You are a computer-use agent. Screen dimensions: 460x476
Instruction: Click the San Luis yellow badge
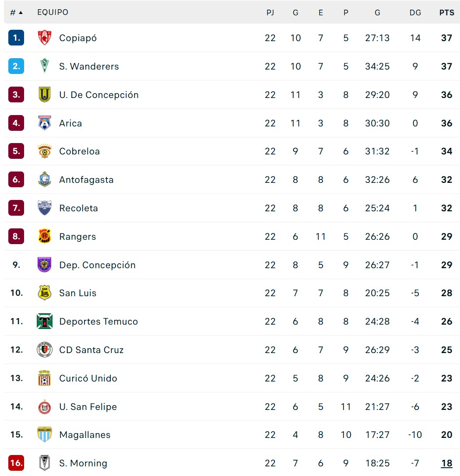(44, 293)
